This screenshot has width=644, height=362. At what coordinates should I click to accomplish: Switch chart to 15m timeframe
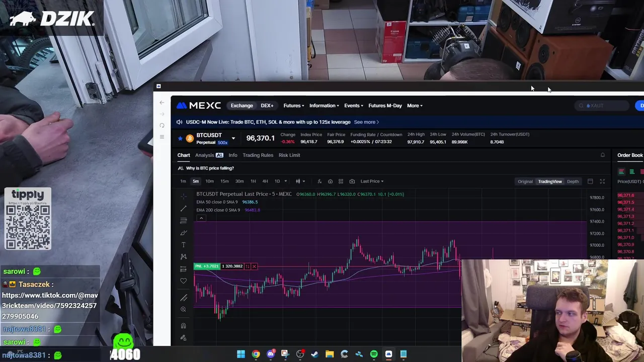tap(224, 181)
